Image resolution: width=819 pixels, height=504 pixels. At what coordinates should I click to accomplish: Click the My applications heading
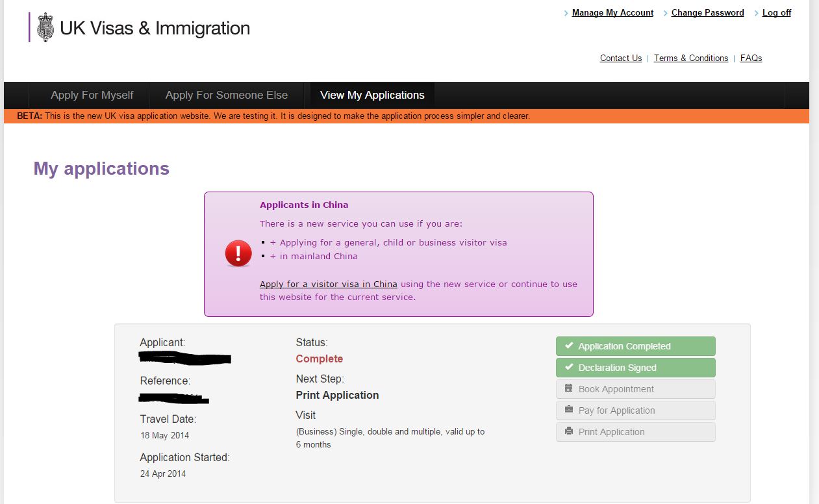click(101, 169)
